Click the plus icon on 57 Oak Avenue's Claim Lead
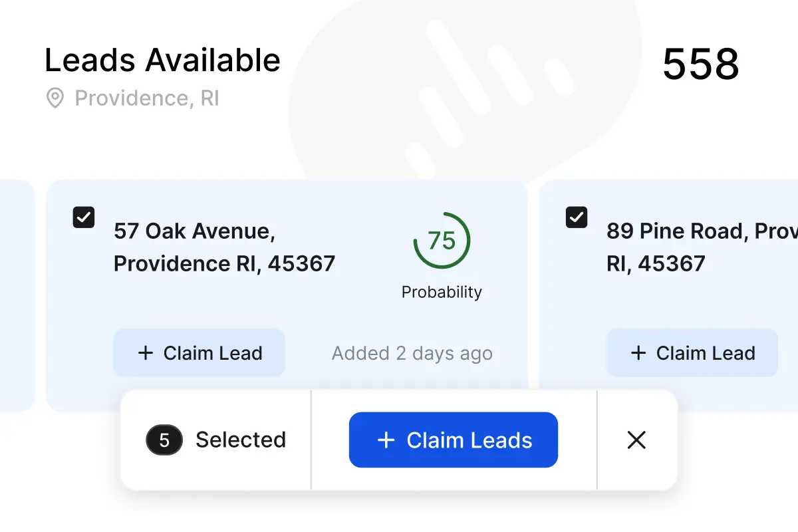 pyautogui.click(x=146, y=352)
